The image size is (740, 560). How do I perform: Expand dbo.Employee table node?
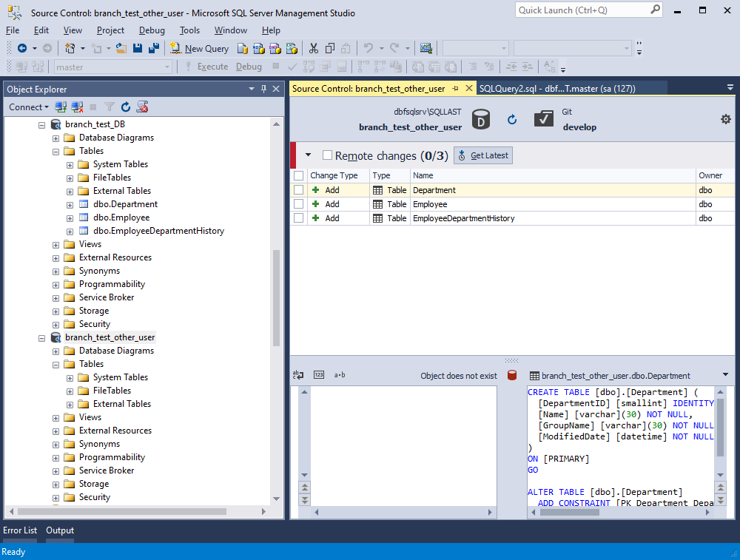(70, 218)
